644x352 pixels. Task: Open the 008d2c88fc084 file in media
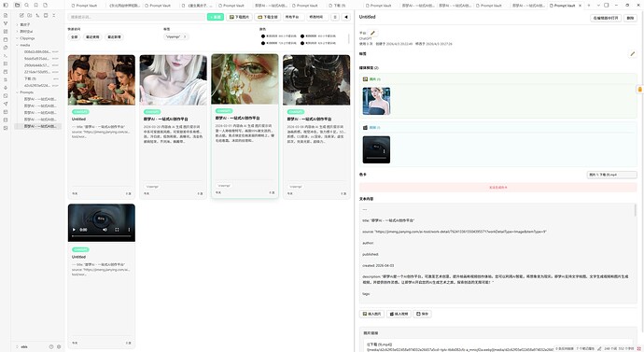tap(37, 51)
